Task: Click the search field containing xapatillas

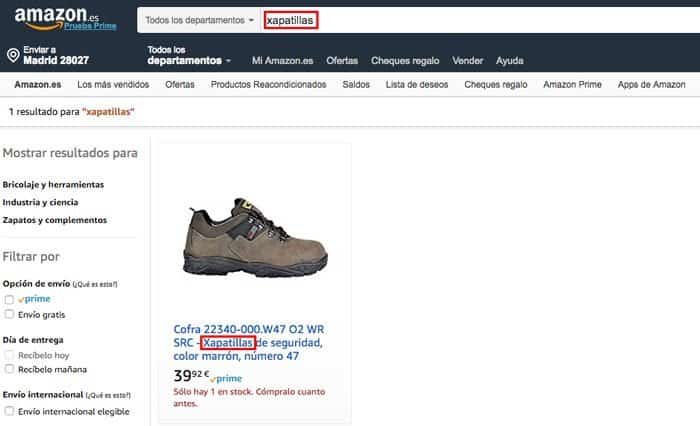Action: click(x=480, y=20)
